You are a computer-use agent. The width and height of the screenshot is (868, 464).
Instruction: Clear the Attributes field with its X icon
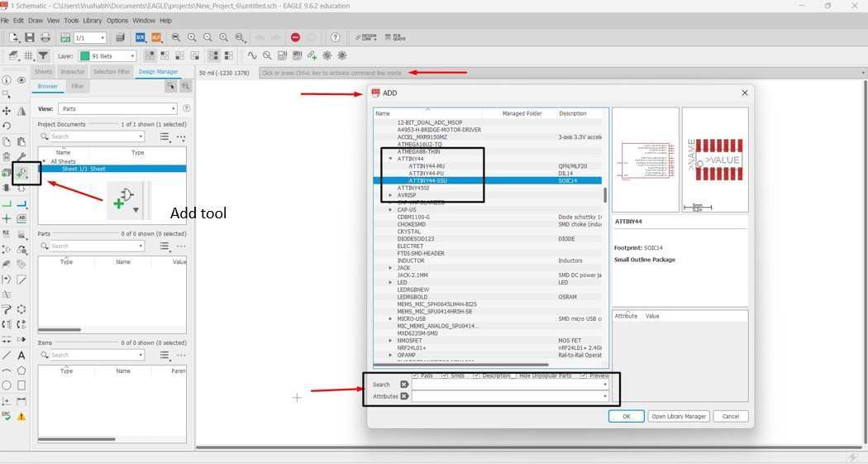(x=404, y=396)
